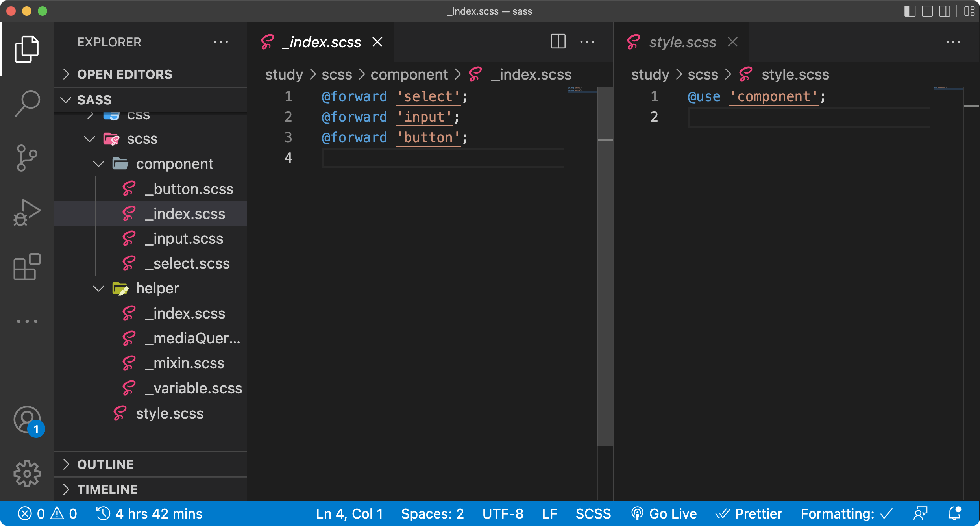980x526 pixels.
Task: Expand the OPEN EDITORS section
Action: click(124, 74)
